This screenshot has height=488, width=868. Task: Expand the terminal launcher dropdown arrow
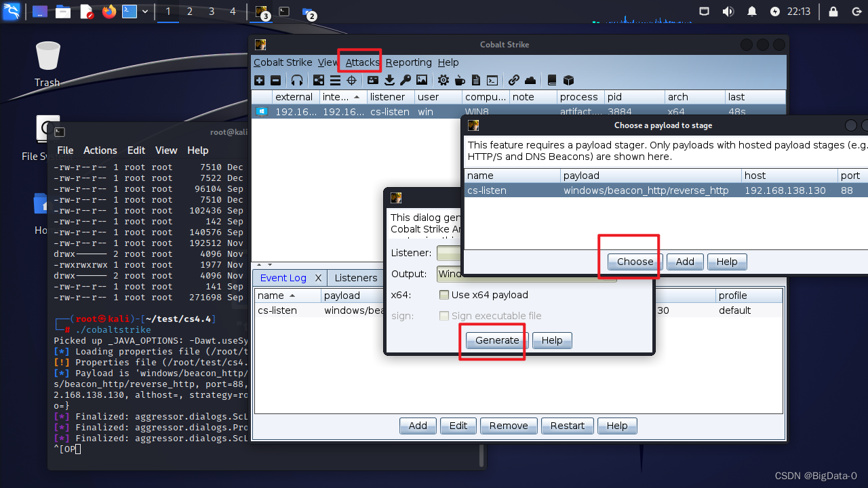point(145,12)
